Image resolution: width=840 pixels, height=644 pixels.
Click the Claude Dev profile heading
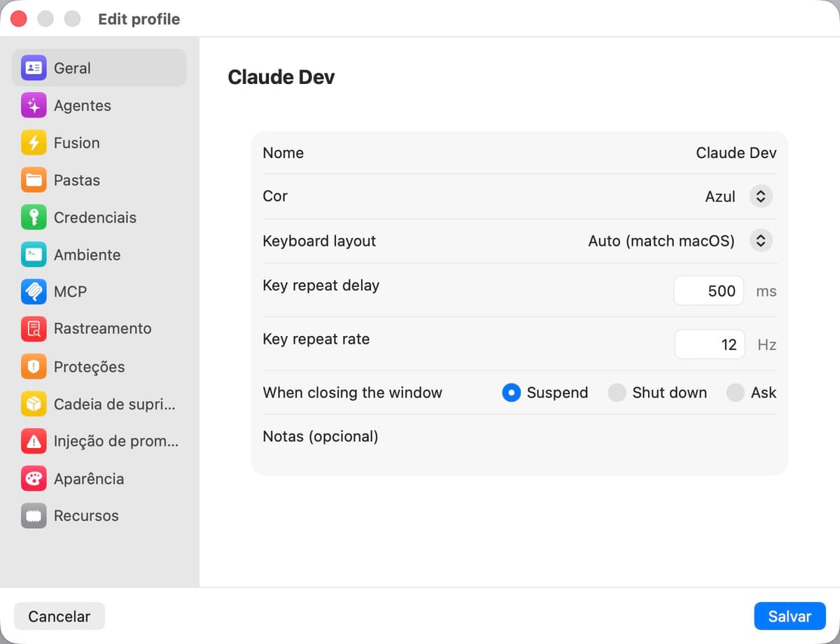[x=281, y=77]
